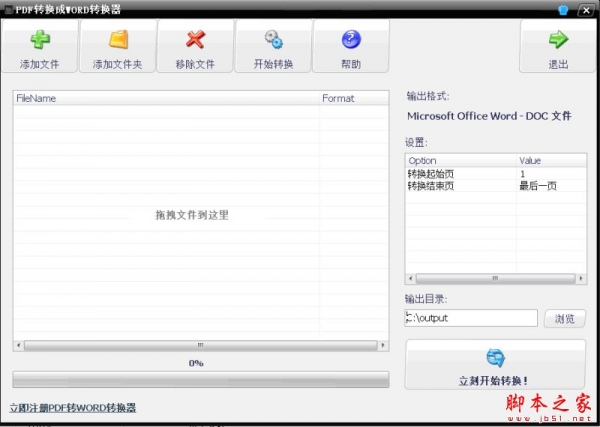Click the file list scrollbar right arrow

[383, 346]
